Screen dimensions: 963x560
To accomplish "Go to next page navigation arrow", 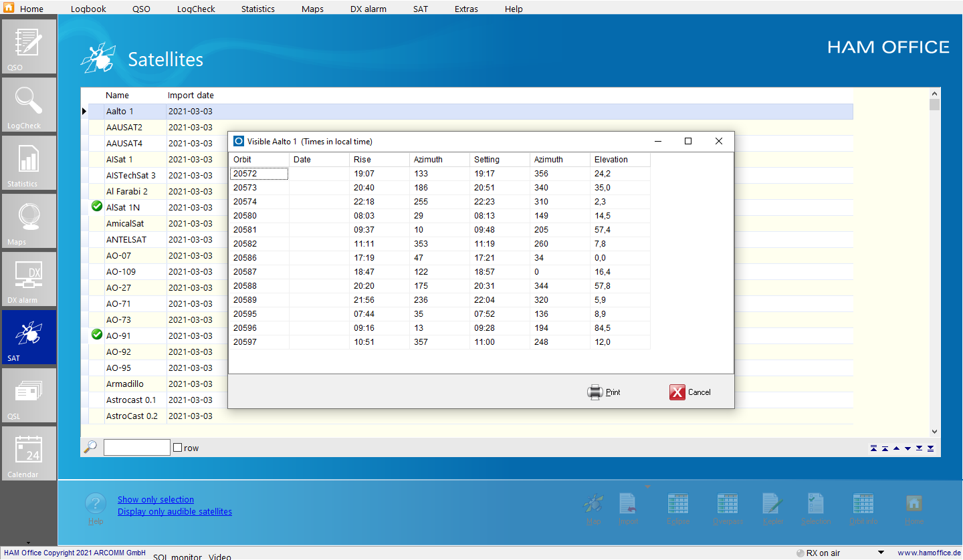I will 920,448.
